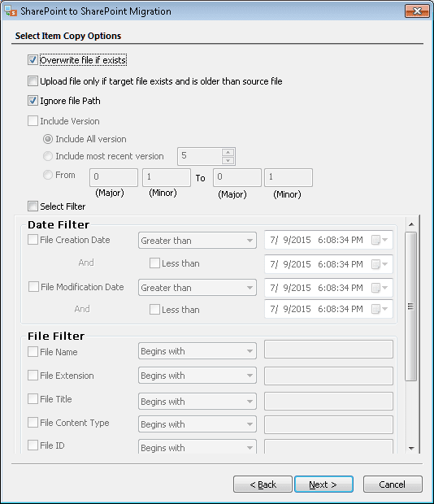
Task: Click the recent version count field
Action: click(199, 156)
